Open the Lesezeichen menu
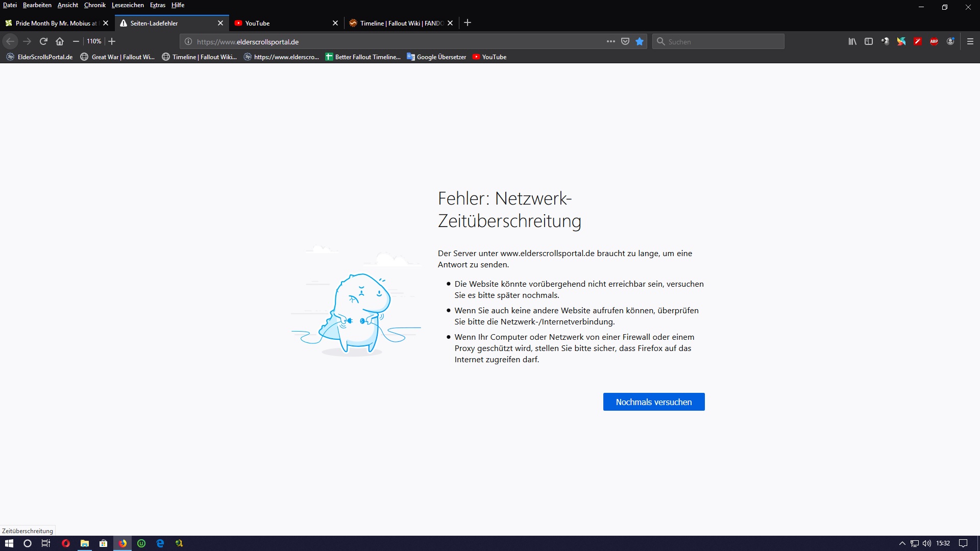 click(128, 5)
